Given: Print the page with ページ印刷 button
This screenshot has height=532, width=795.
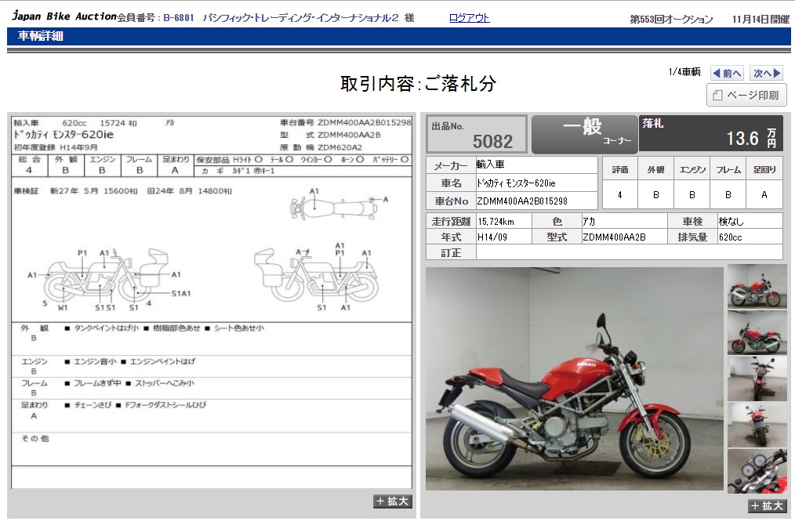Looking at the screenshot, I should [x=746, y=95].
